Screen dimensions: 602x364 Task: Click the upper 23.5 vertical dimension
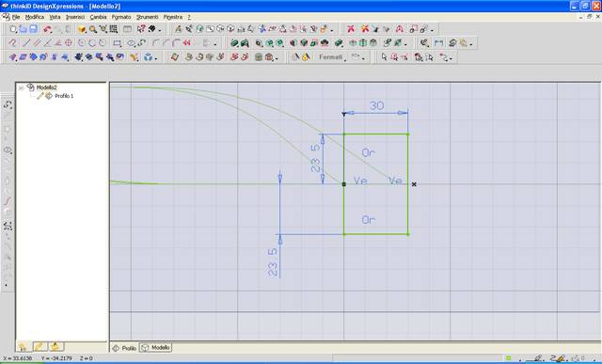pos(315,159)
